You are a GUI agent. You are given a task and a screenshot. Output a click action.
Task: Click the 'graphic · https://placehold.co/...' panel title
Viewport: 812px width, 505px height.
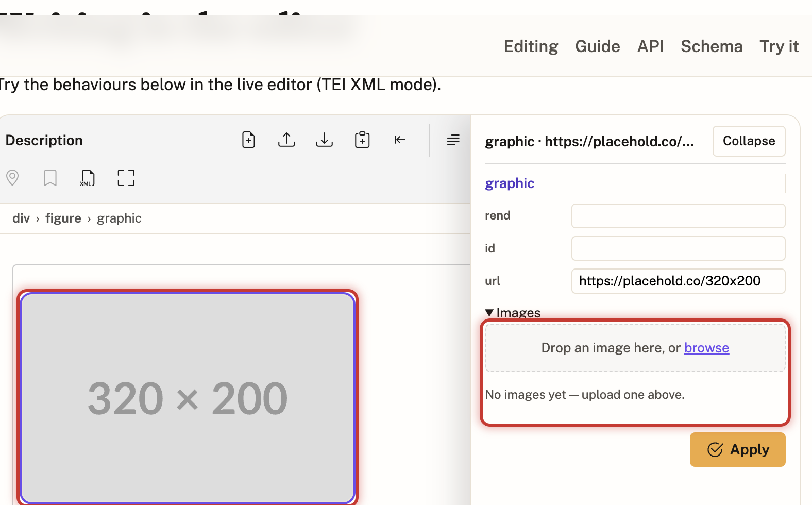pyautogui.click(x=589, y=142)
